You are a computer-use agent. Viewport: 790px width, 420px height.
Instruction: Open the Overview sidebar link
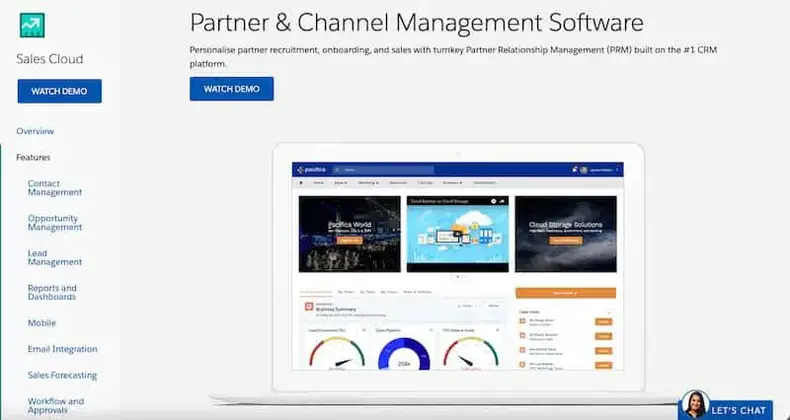[35, 131]
